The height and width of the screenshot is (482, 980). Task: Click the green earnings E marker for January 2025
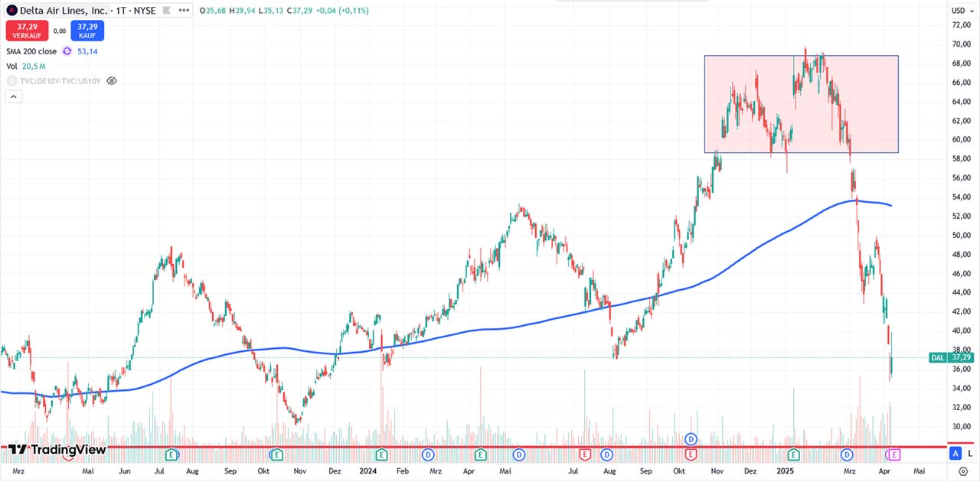coord(794,454)
